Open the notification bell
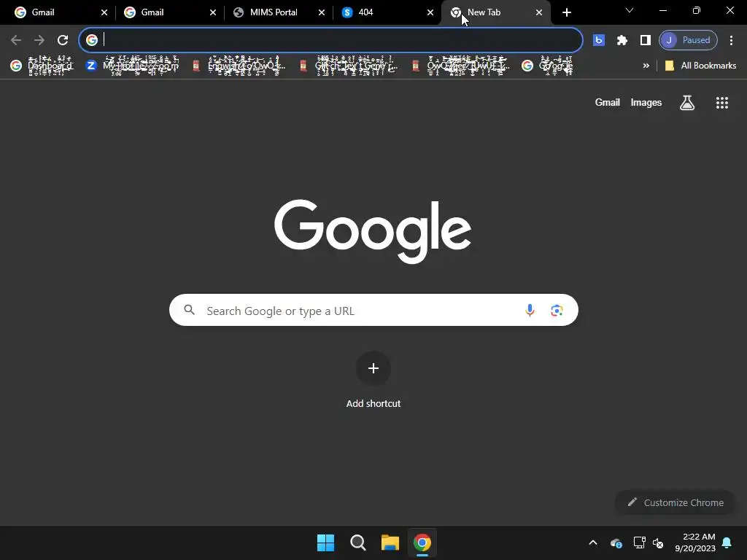Viewport: 747px width, 560px height. (727, 542)
